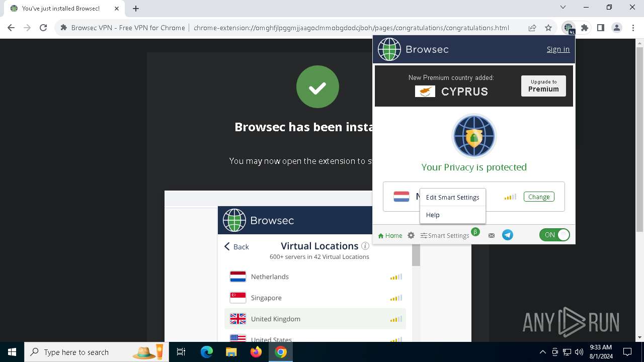
Task: Turn off the VPN ON switch
Action: (x=554, y=235)
